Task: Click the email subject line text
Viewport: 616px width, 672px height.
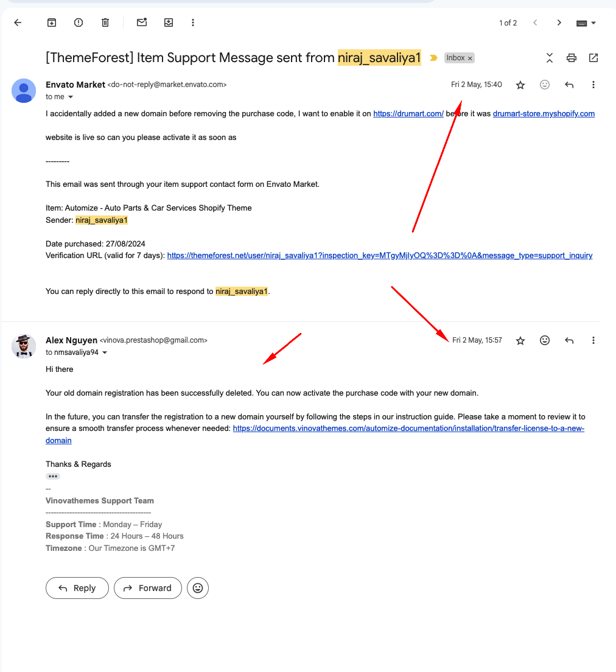Action: tap(233, 58)
